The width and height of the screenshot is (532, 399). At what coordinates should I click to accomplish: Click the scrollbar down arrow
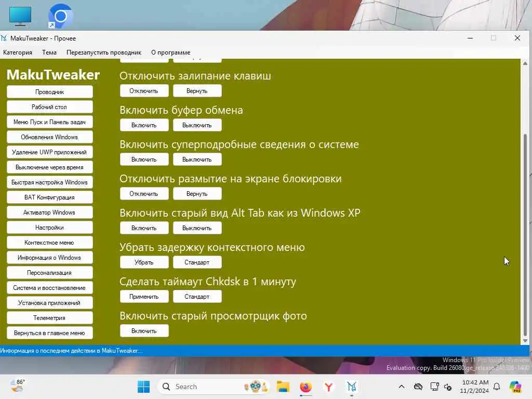pyautogui.click(x=525, y=341)
